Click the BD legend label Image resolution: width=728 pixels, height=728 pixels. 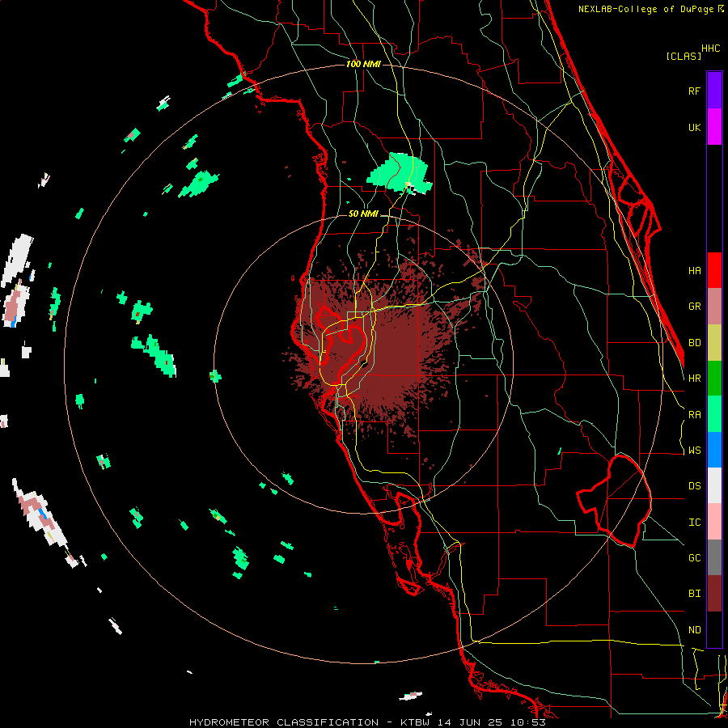(x=694, y=343)
